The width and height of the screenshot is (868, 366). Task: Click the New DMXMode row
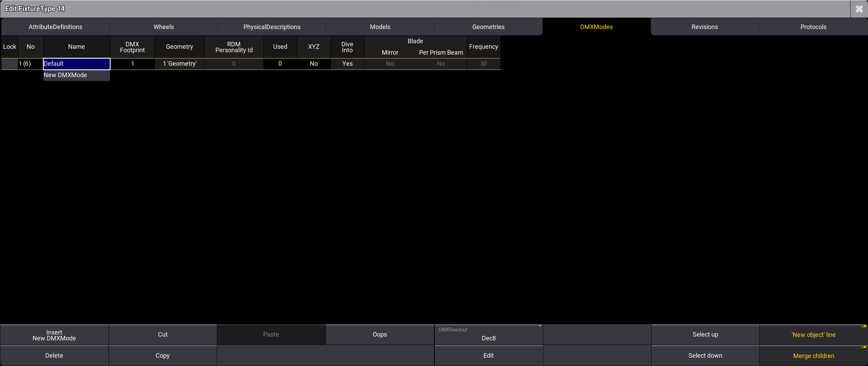[x=76, y=75]
